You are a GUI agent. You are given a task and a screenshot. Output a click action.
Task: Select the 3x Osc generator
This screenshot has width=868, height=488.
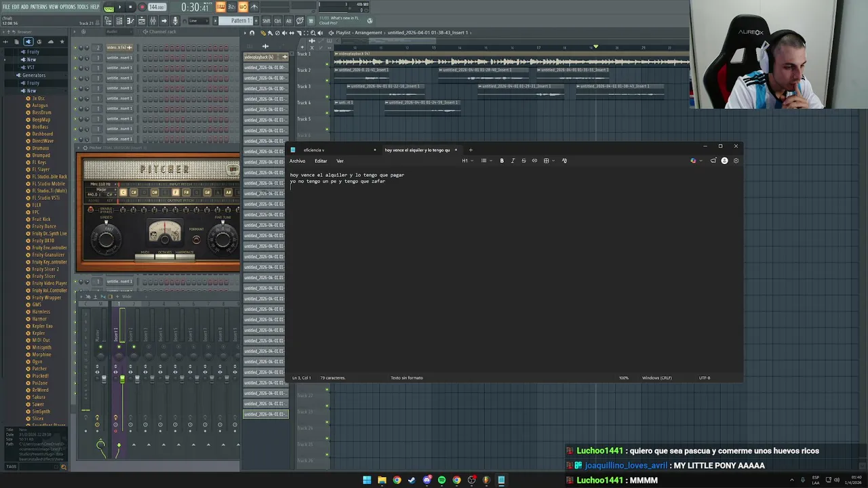38,98
